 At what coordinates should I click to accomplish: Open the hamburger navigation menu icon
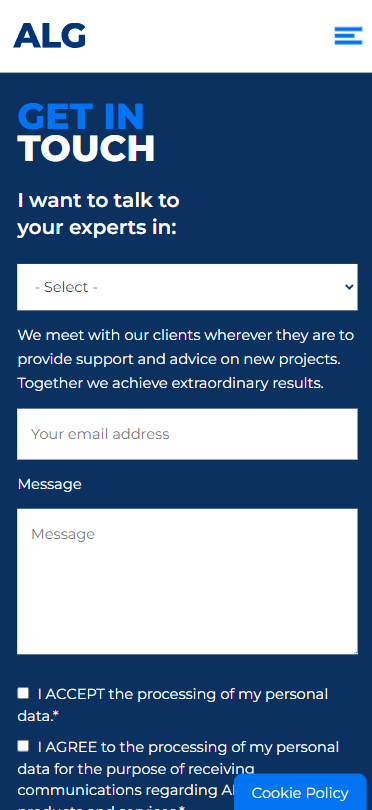point(348,36)
